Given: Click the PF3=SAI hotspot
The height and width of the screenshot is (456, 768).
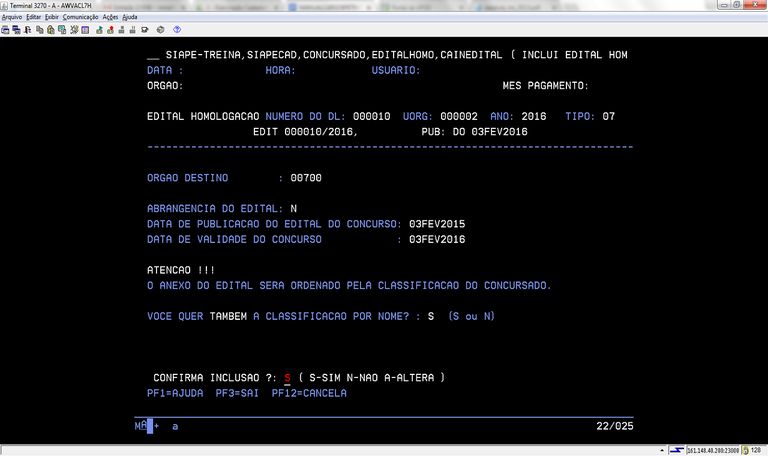Looking at the screenshot, I should pos(237,394).
